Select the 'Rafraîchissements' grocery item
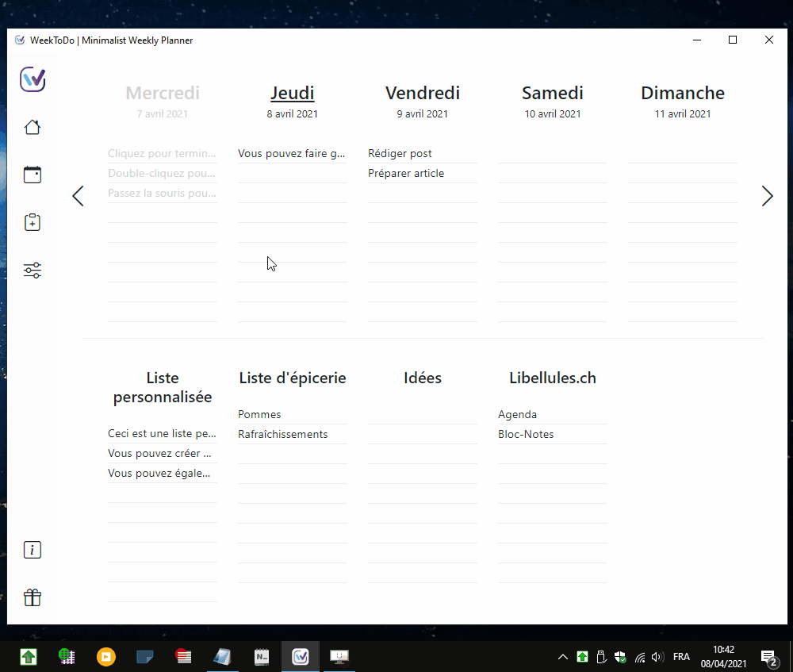Image resolution: width=793 pixels, height=672 pixels. [x=293, y=434]
